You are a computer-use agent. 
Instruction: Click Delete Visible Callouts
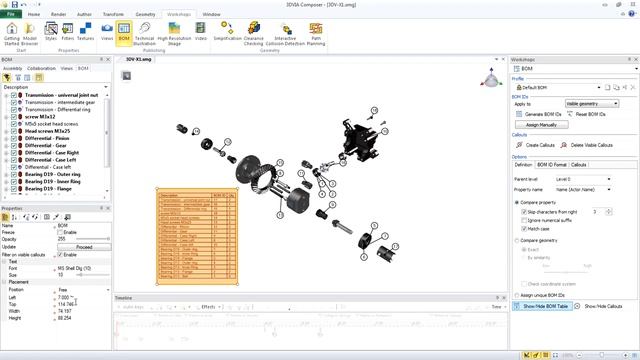(x=587, y=145)
